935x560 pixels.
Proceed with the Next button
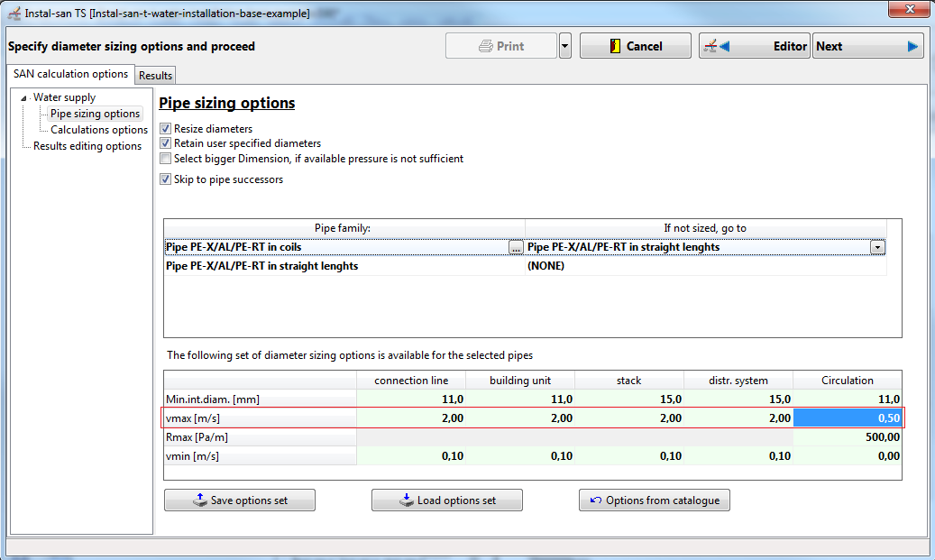pos(867,46)
